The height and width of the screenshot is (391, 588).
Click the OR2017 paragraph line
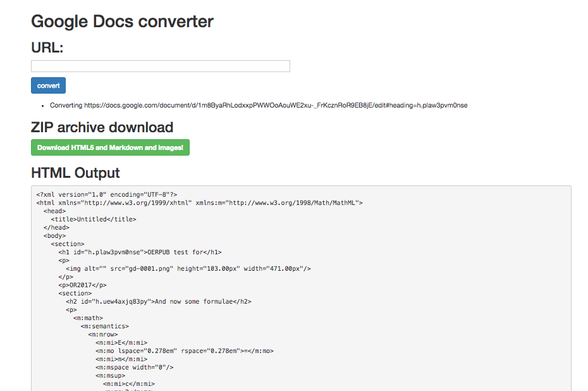(82, 285)
